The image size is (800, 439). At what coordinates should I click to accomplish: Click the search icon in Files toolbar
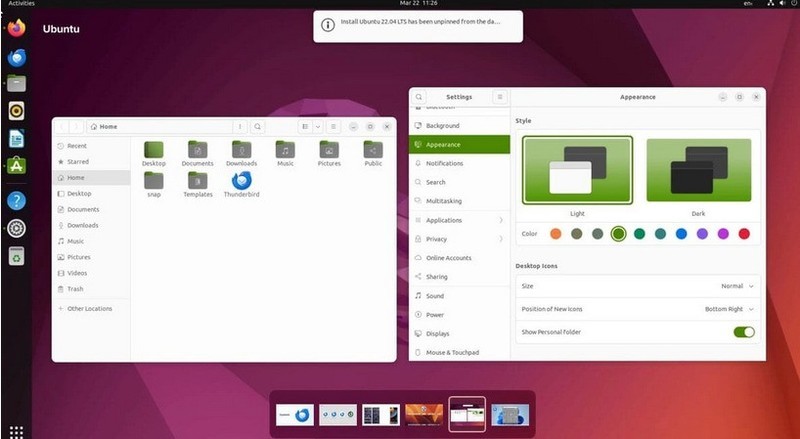click(258, 127)
